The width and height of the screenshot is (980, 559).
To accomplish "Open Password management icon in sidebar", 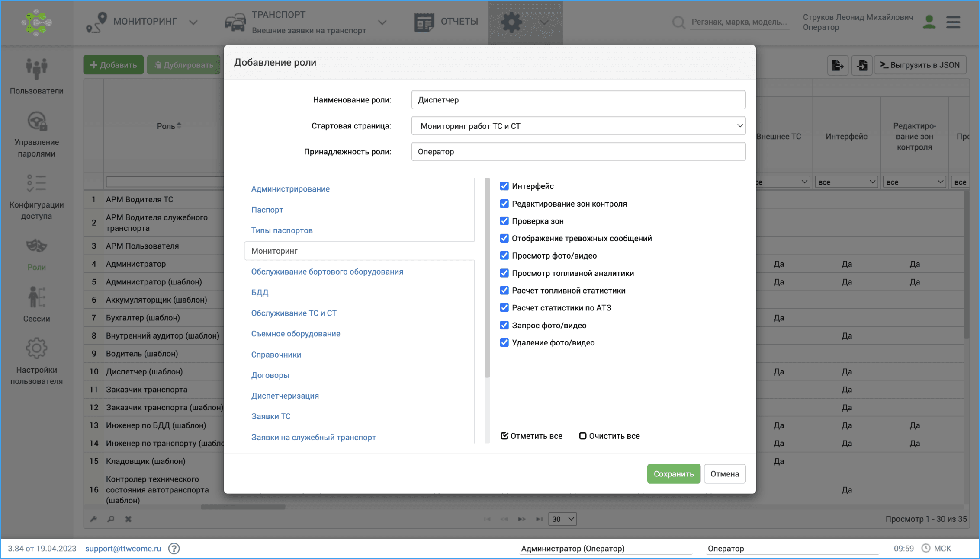I will point(36,121).
